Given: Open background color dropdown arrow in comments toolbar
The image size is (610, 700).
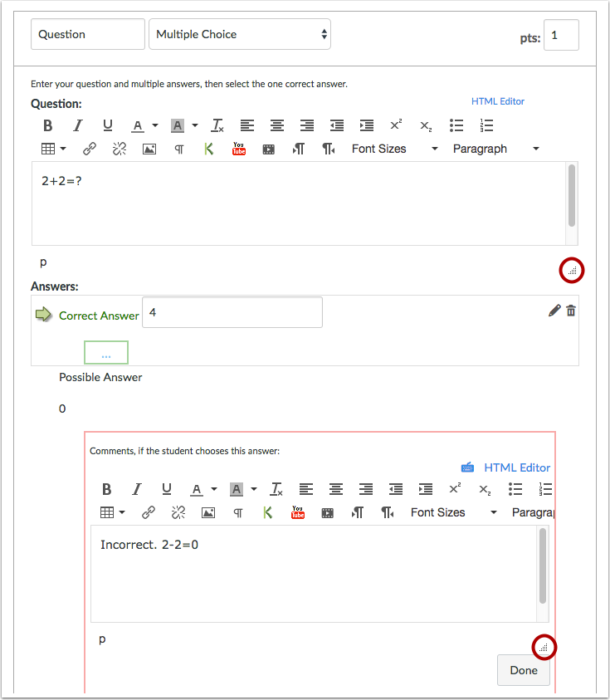Looking at the screenshot, I should click(254, 489).
